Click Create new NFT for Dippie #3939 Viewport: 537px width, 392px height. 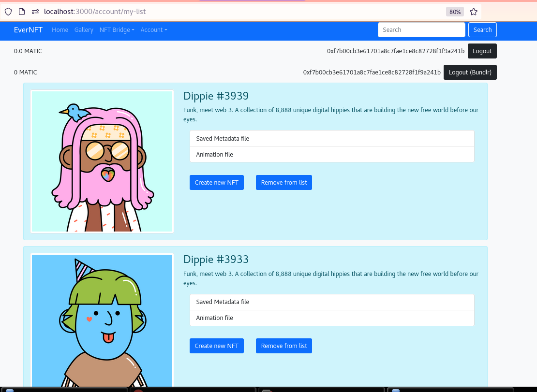pyautogui.click(x=216, y=182)
